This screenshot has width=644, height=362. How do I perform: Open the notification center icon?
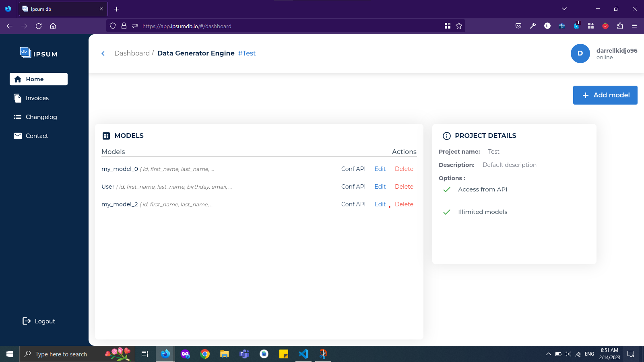(631, 354)
